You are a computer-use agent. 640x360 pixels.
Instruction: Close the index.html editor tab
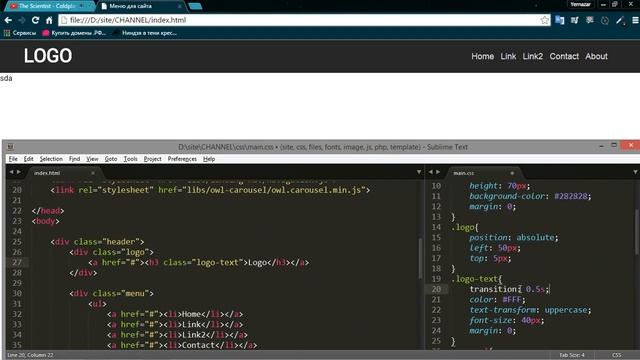tap(93, 173)
